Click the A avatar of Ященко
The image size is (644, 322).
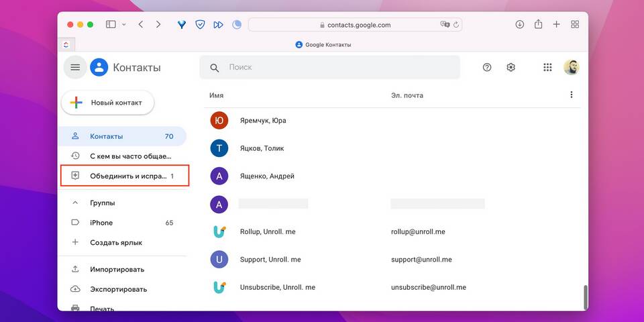coord(219,176)
